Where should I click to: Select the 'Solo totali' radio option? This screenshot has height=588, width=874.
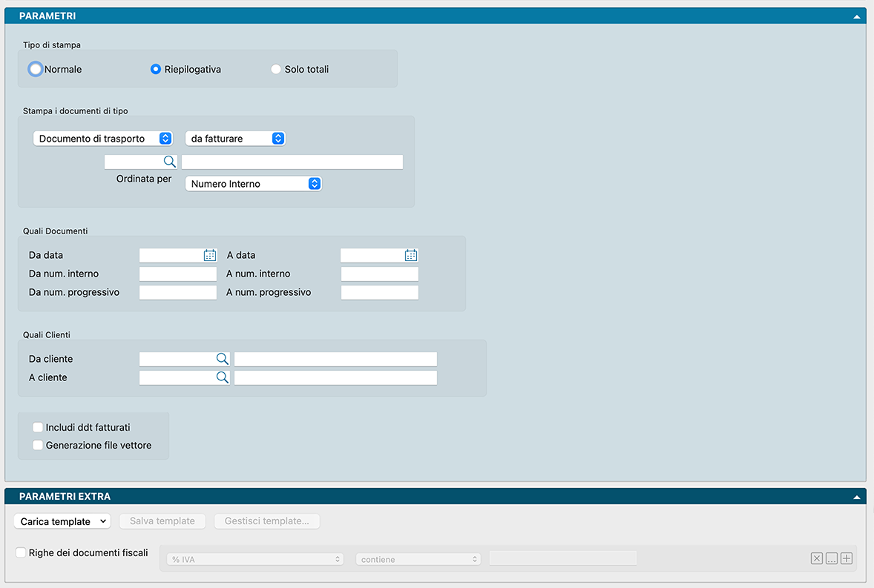276,69
